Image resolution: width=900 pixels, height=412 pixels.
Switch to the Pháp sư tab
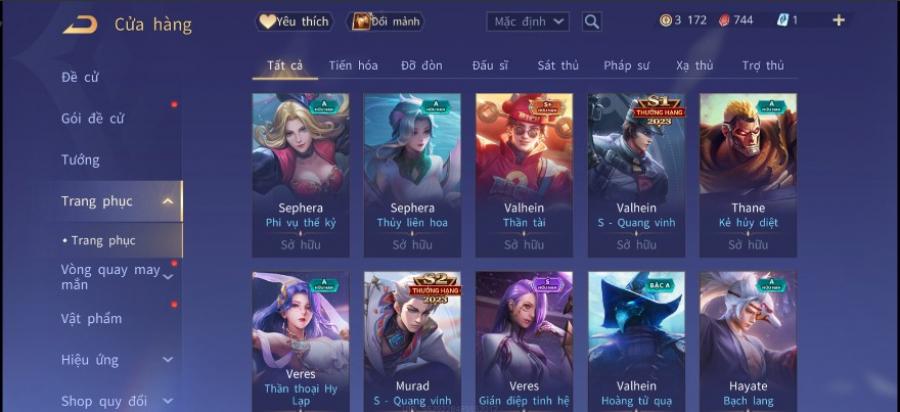[x=626, y=65]
